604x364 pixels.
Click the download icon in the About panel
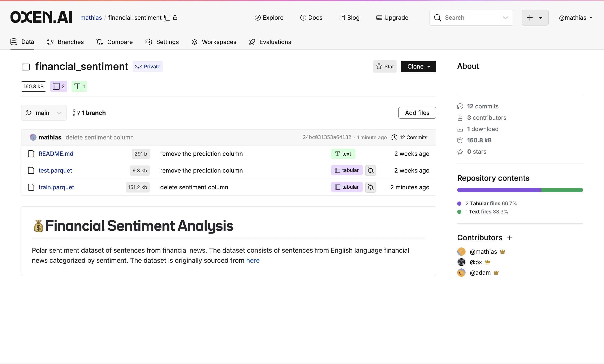(460, 129)
